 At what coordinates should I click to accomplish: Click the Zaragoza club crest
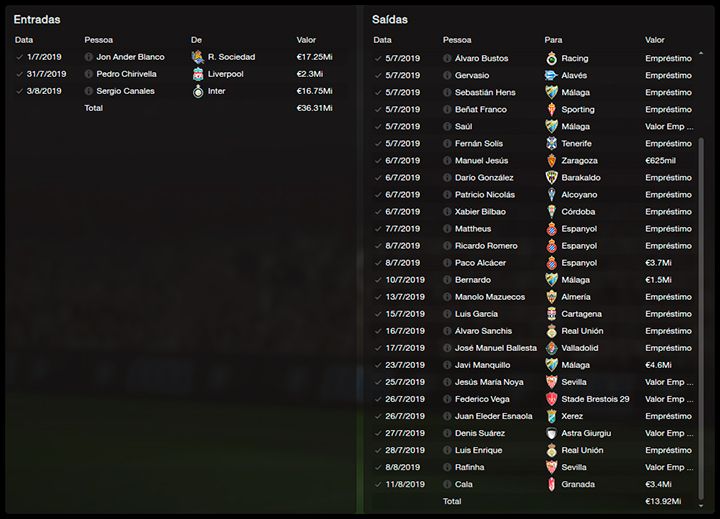(551, 161)
